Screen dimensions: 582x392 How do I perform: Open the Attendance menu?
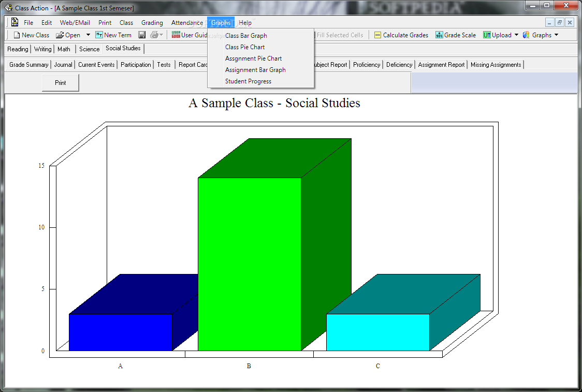[x=187, y=23]
